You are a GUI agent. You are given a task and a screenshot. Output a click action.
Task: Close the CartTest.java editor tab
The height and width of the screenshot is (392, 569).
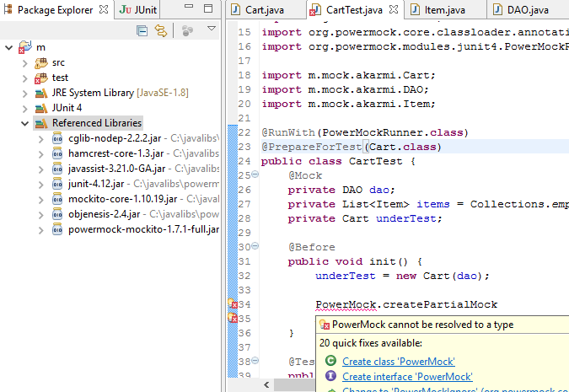click(394, 9)
